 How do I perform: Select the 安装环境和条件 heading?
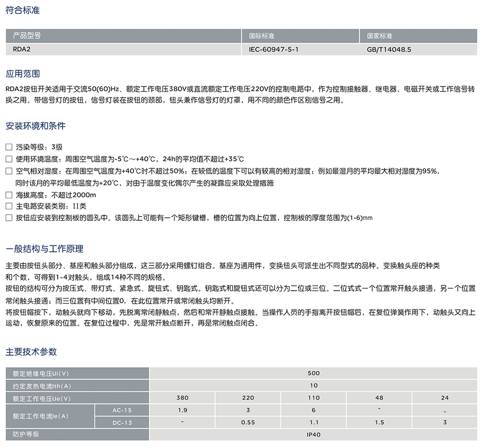coord(36,126)
